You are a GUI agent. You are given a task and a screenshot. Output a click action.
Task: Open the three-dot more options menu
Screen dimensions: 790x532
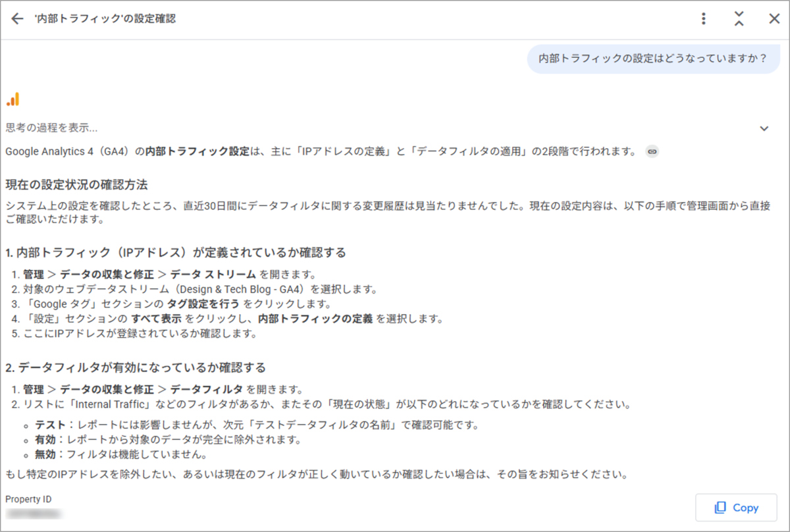(x=704, y=18)
